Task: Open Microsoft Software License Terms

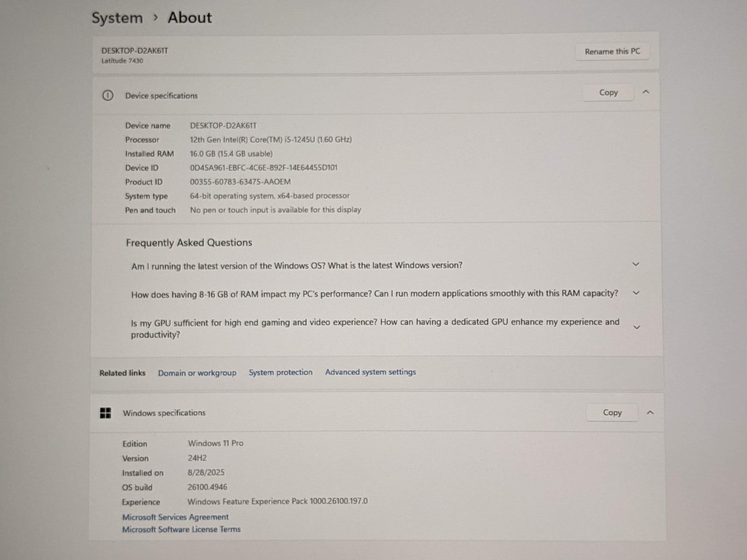Action: point(182,529)
